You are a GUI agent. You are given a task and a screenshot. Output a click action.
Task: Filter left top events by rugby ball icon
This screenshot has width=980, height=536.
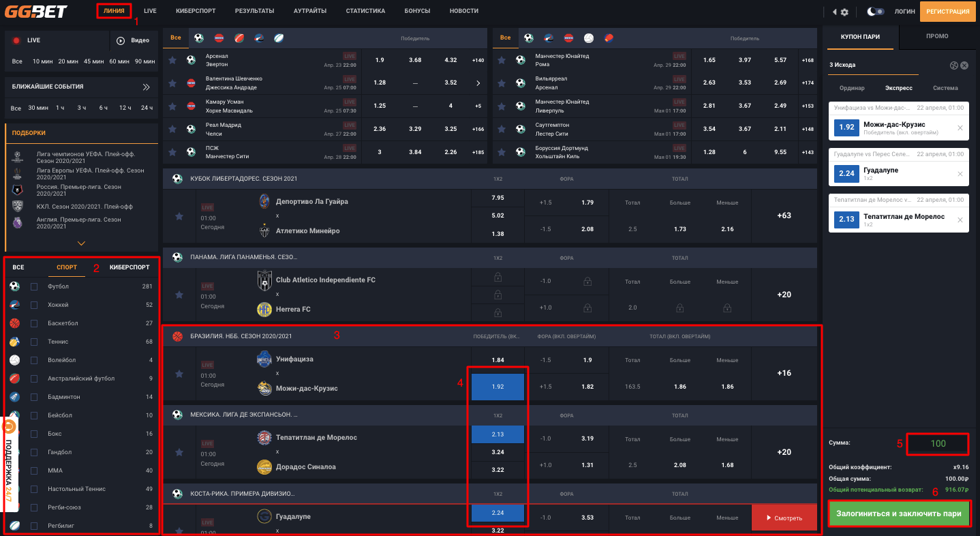tap(279, 38)
